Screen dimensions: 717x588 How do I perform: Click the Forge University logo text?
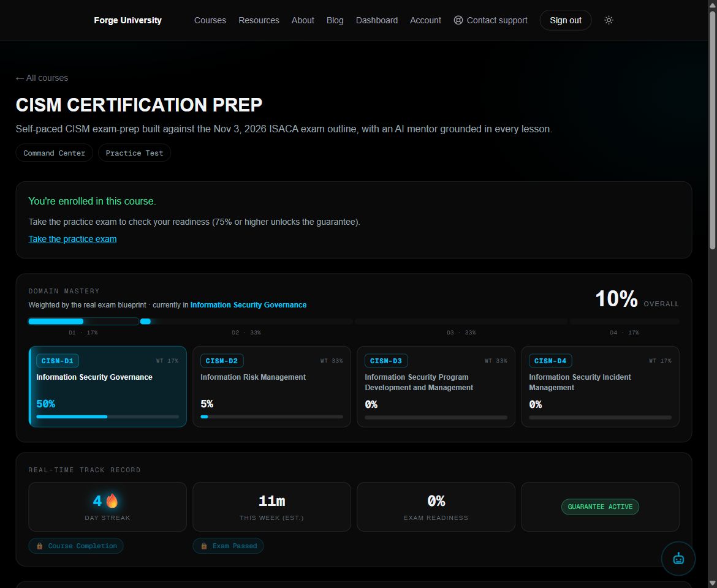pyautogui.click(x=127, y=21)
